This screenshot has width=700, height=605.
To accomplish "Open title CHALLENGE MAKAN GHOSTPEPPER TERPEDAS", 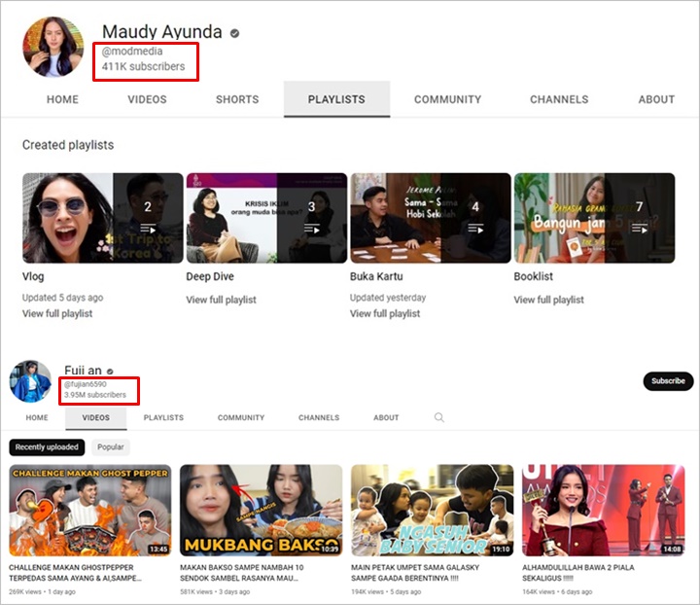I will coord(76,573).
